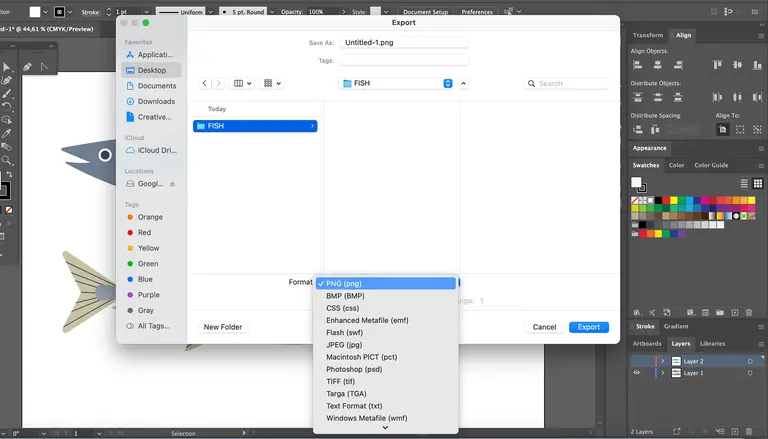
Task: Open the FISH folder location dropdown
Action: pyautogui.click(x=396, y=83)
